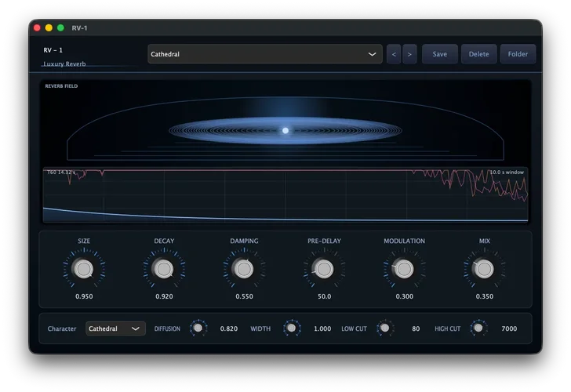
Task: Click the T60 14.32 s readout
Action: pyautogui.click(x=61, y=172)
